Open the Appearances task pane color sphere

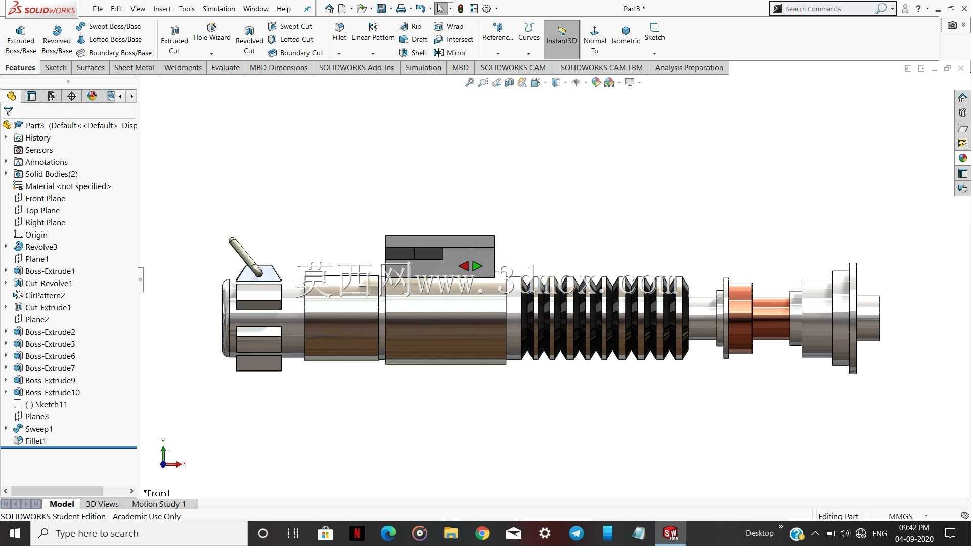[x=962, y=158]
